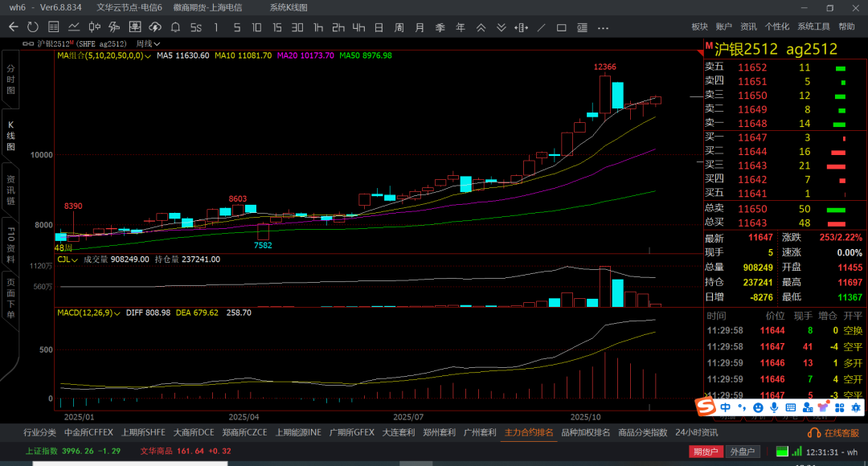The image size is (868, 466).
Task: Open the Sogou soft keyboard icon
Action: [x=791, y=408]
